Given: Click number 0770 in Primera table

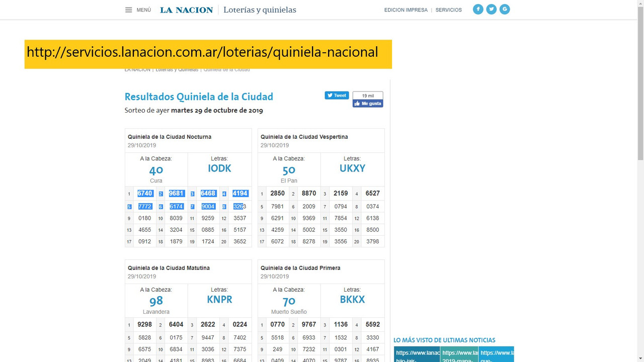Looking at the screenshot, I should tap(278, 324).
